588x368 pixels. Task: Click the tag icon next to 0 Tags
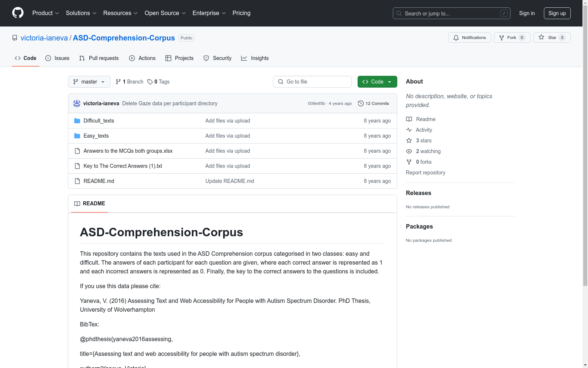[x=150, y=82]
